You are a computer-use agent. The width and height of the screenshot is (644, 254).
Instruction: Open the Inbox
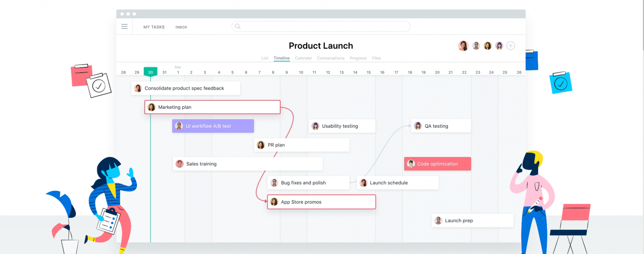point(181,27)
